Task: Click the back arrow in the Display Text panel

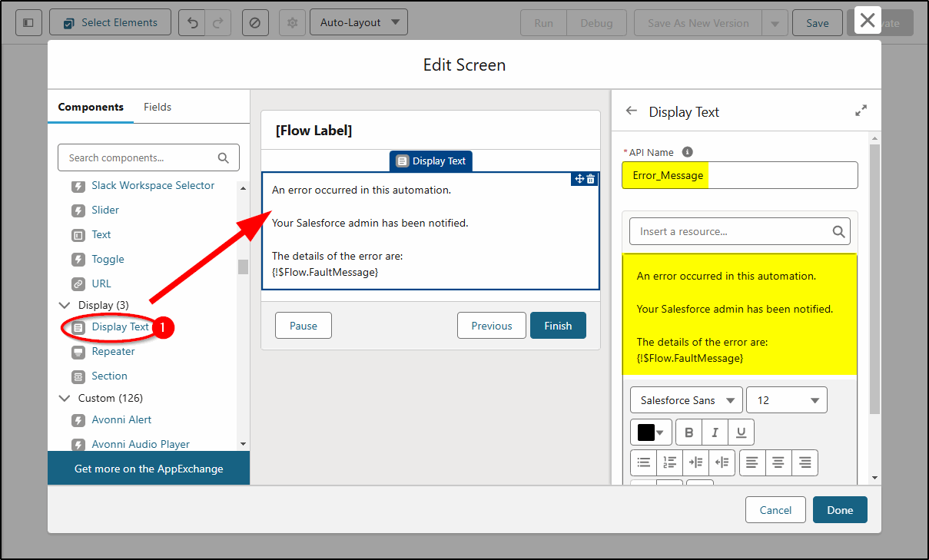Action: (x=631, y=111)
